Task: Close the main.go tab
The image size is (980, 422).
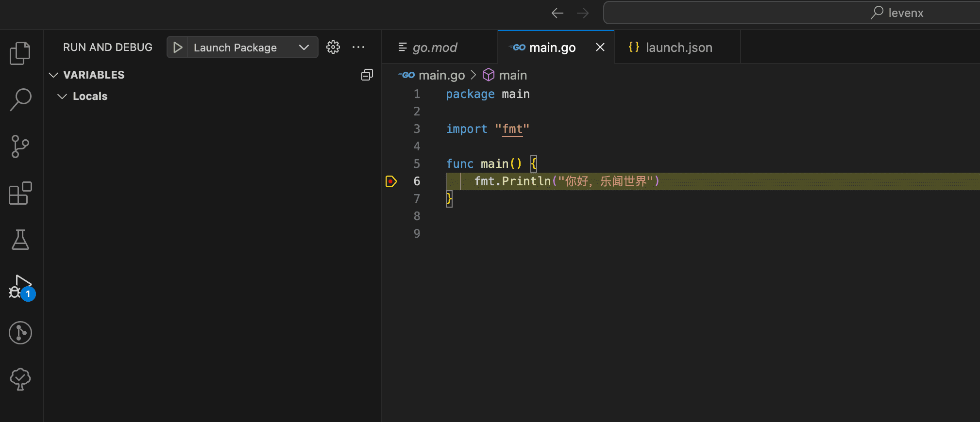Action: (x=600, y=47)
